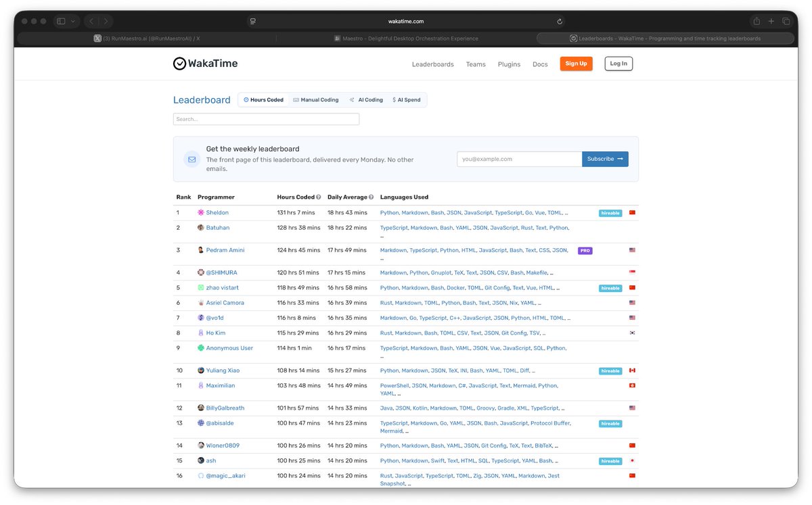Click the WakaTime logo

click(205, 64)
